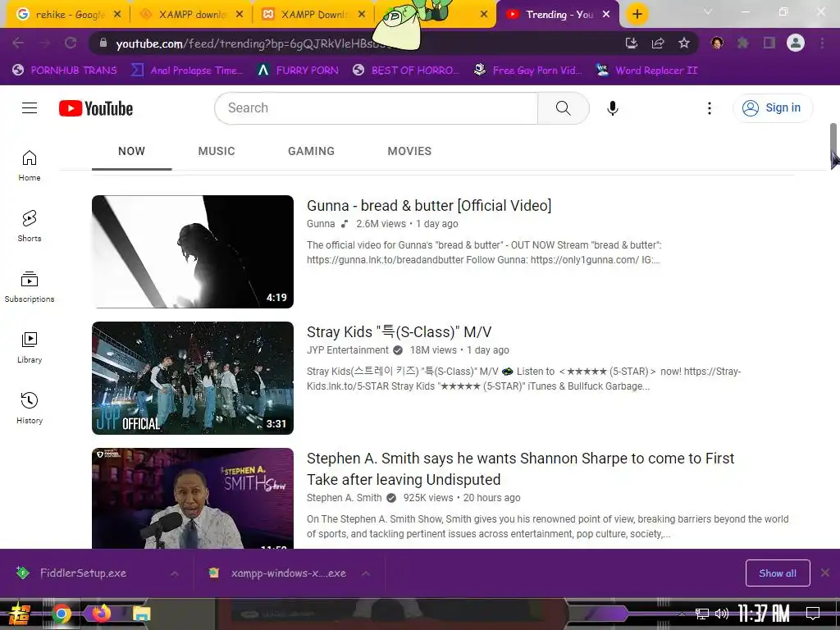Screen dimensions: 840x630
Task: Open YouTube settings three-dot menu
Action: tap(710, 108)
